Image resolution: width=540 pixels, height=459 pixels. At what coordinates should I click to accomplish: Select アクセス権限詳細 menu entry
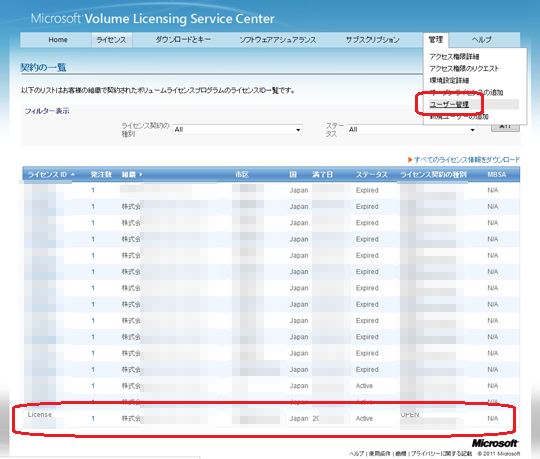(454, 56)
